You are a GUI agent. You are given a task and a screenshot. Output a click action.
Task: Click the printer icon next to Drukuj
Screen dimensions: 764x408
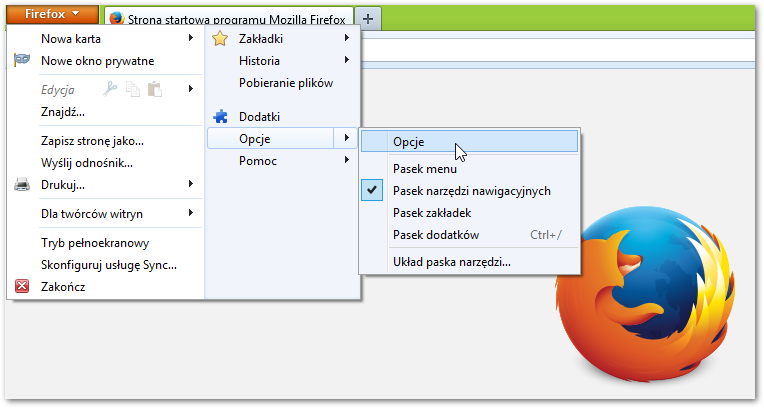pyautogui.click(x=22, y=185)
